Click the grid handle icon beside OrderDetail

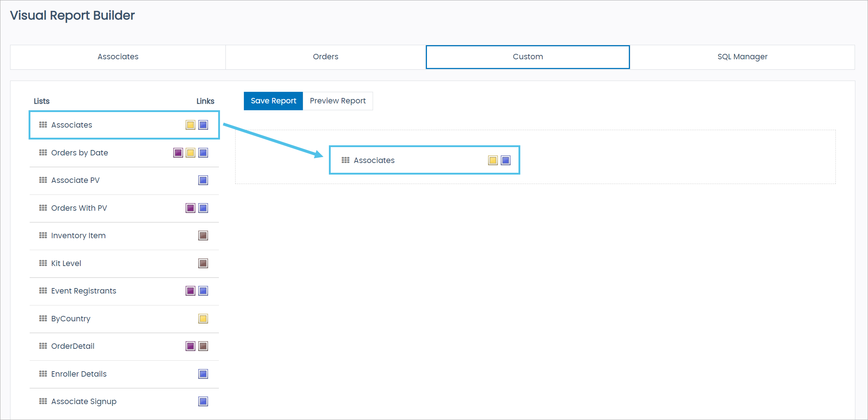click(43, 346)
